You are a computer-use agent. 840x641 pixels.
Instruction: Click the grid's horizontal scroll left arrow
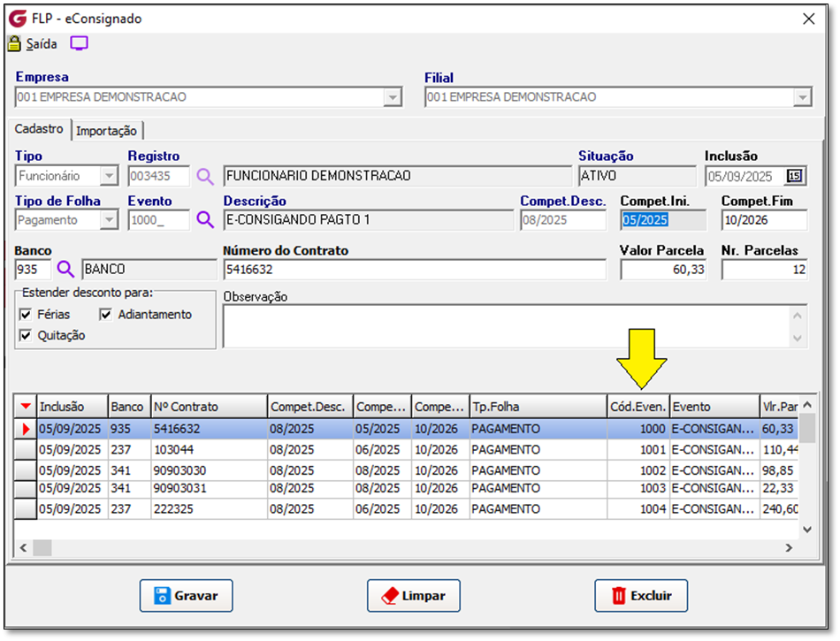point(23,548)
